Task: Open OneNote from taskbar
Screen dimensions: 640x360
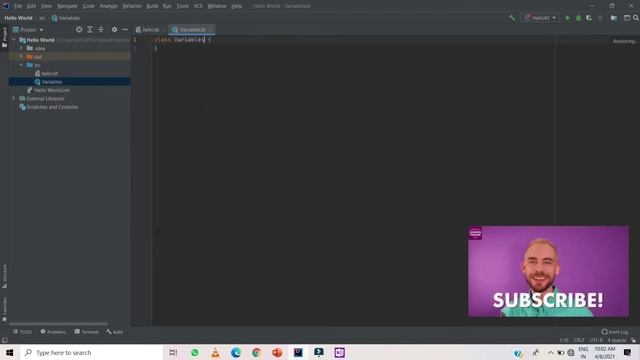Action: click(x=339, y=352)
